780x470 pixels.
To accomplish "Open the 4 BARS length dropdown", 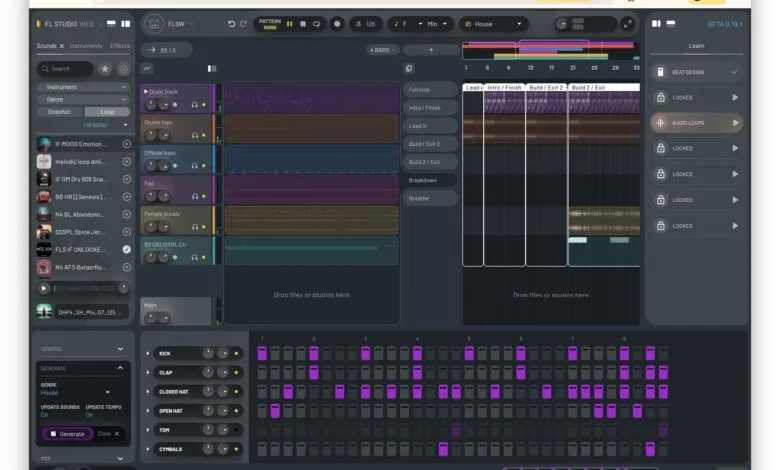I will coord(383,50).
